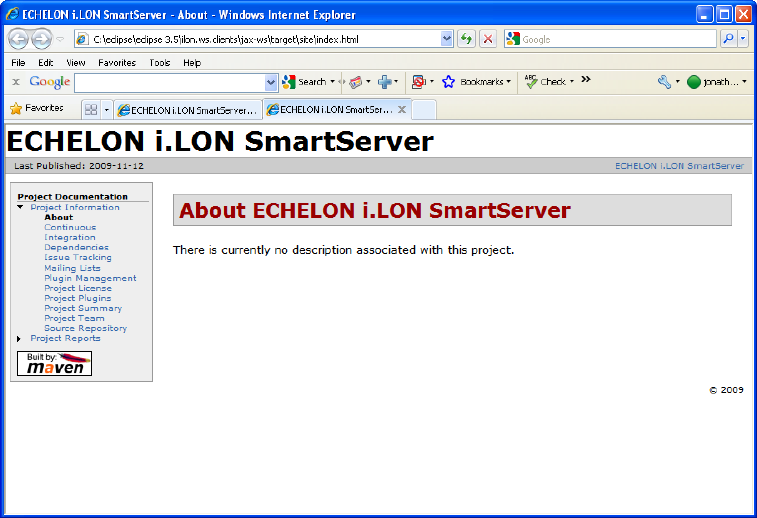This screenshot has height=518, width=757.
Task: Click the IE icon in the title bar
Action: (x=12, y=14)
